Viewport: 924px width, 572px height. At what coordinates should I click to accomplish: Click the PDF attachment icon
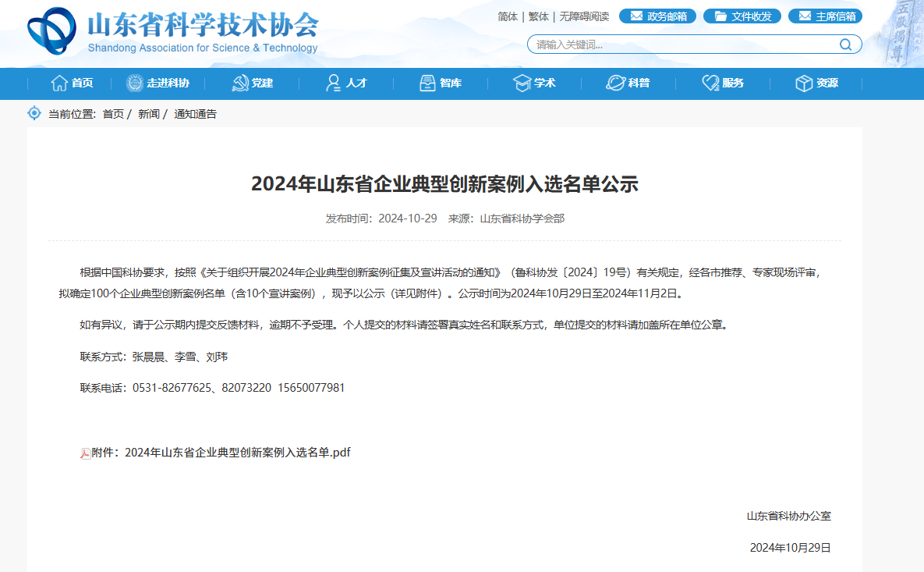[85, 453]
